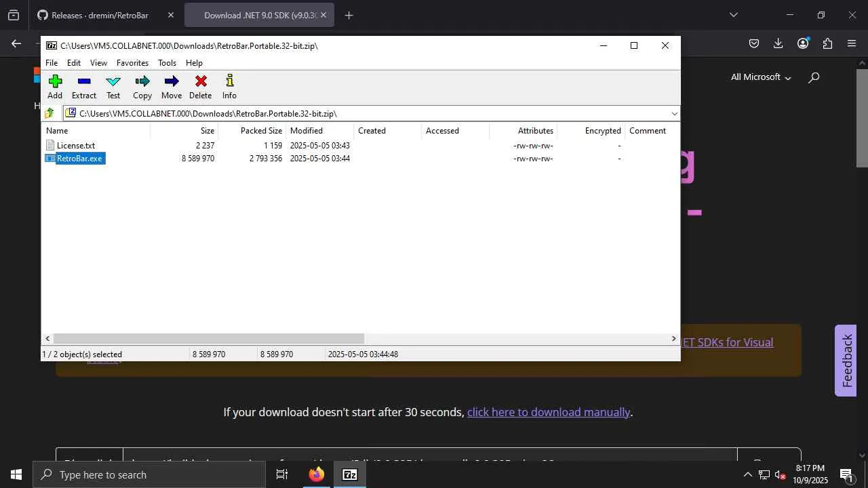Sort files by the Size column header
Screen dimensions: 868x488
click(184, 131)
